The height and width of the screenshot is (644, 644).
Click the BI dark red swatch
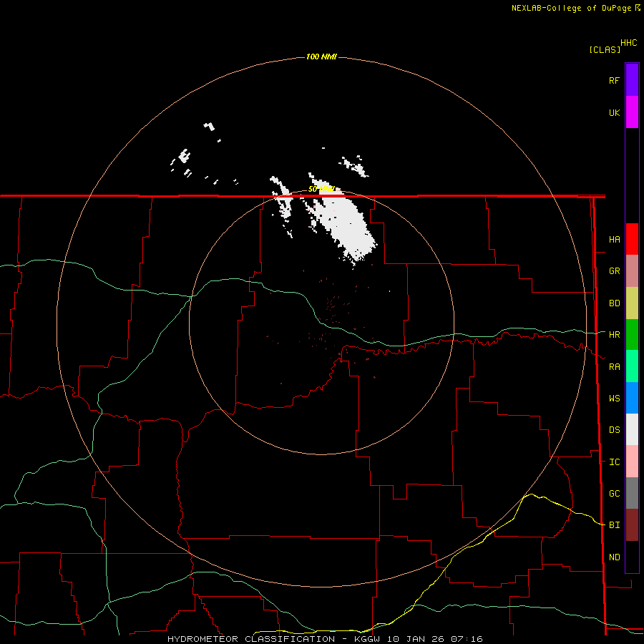pos(632,525)
